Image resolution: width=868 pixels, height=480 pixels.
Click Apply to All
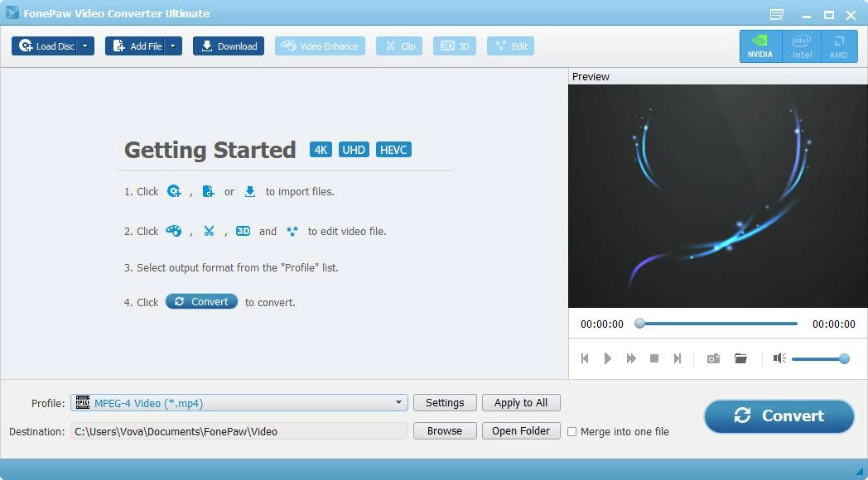coord(521,402)
